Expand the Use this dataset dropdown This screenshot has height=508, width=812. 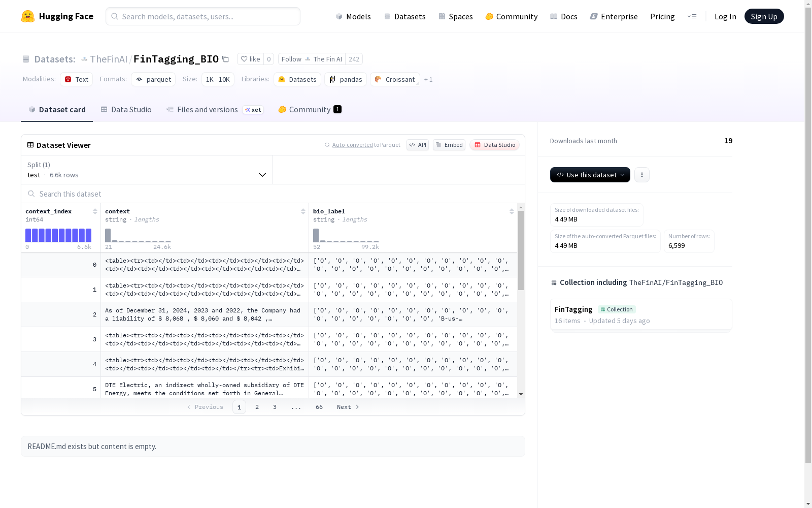coord(590,175)
